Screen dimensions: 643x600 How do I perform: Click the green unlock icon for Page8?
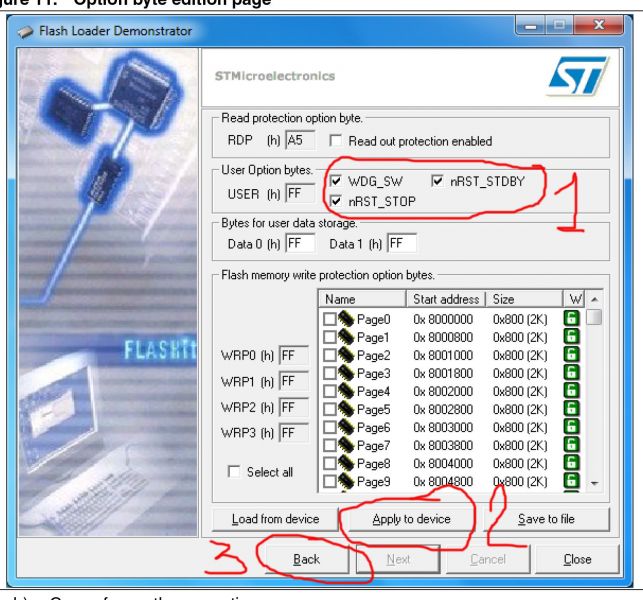[x=572, y=463]
